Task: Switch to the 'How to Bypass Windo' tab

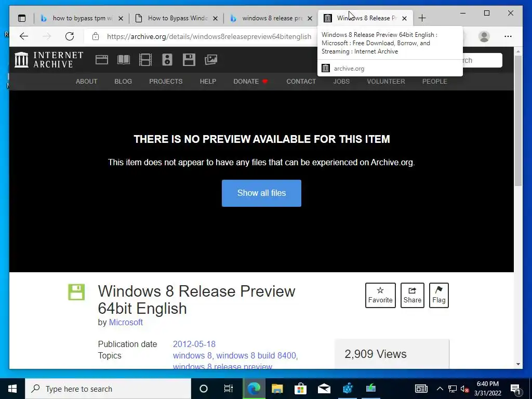Action: 177,18
